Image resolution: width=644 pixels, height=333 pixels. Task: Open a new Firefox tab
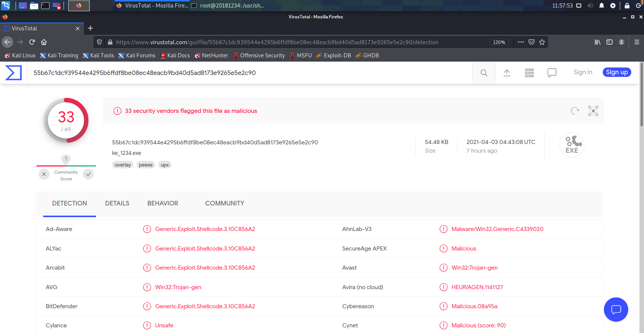[90, 28]
